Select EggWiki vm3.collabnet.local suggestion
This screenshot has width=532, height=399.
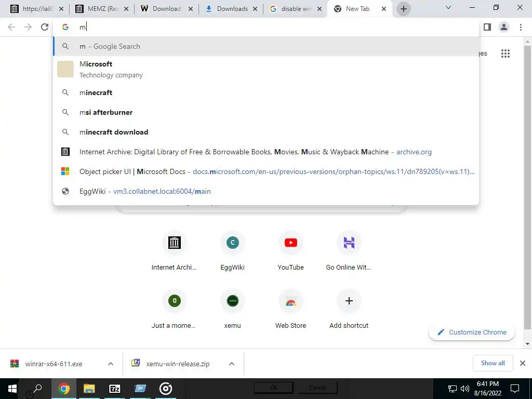(266, 191)
